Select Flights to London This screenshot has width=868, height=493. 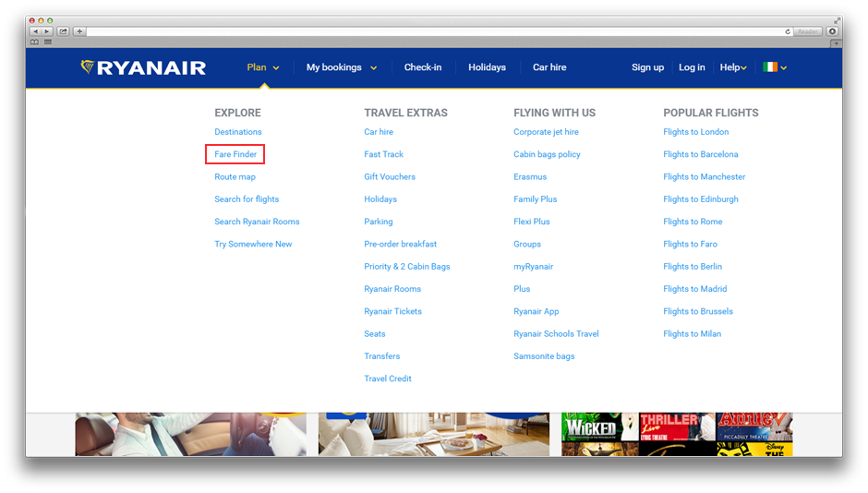click(696, 132)
